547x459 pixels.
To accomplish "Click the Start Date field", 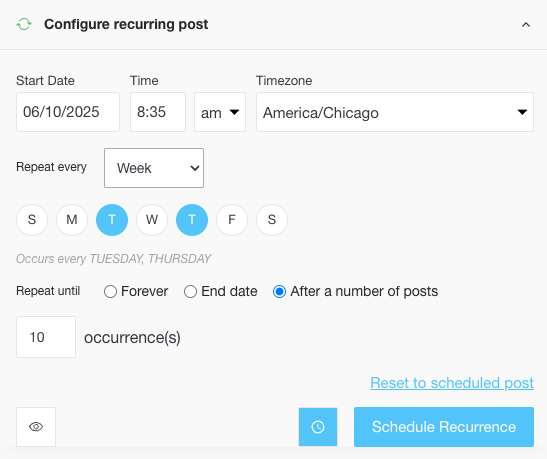I will [x=68, y=112].
